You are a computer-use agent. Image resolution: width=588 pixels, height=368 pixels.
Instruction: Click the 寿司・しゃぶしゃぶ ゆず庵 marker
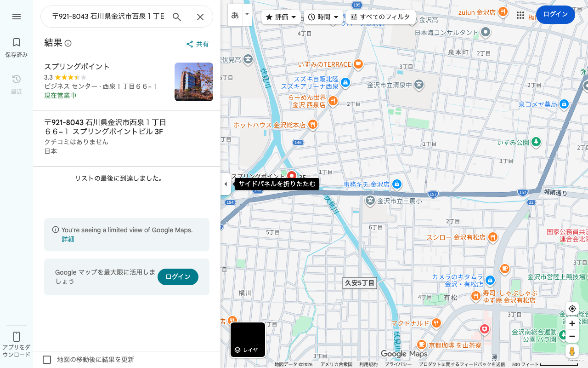pos(476,296)
